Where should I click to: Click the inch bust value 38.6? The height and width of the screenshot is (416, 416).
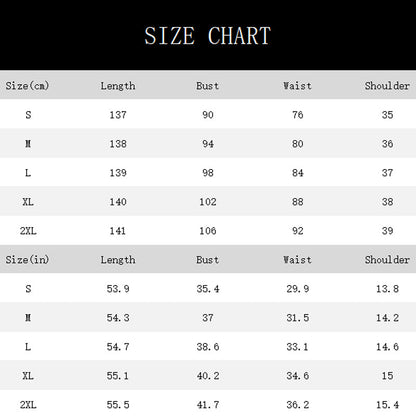(x=208, y=347)
